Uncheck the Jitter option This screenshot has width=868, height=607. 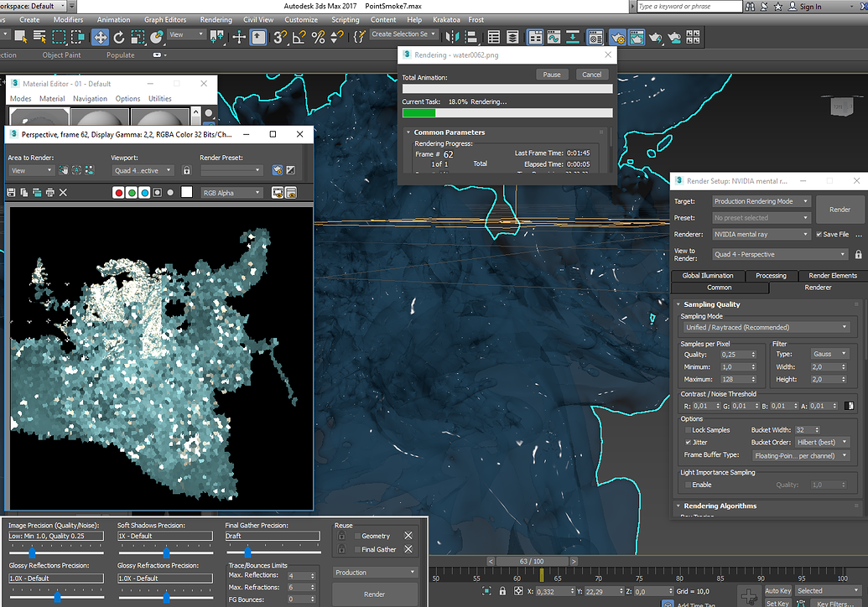pyautogui.click(x=689, y=443)
